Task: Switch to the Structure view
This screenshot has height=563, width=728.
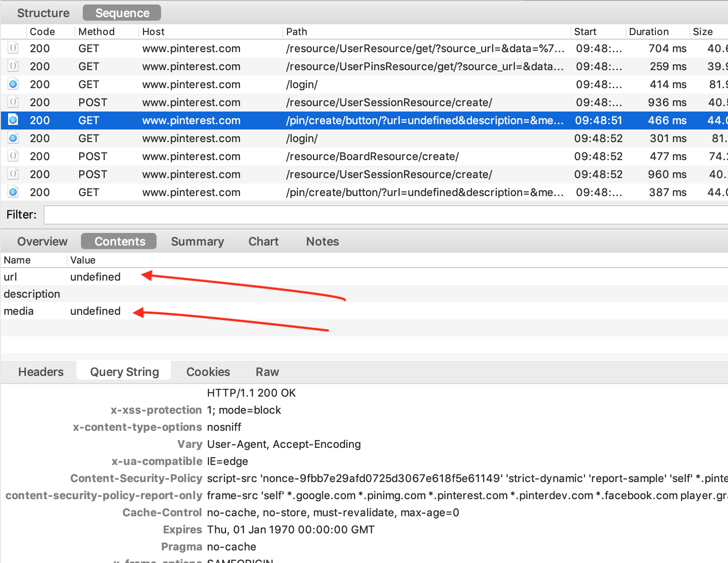Action: click(x=43, y=13)
